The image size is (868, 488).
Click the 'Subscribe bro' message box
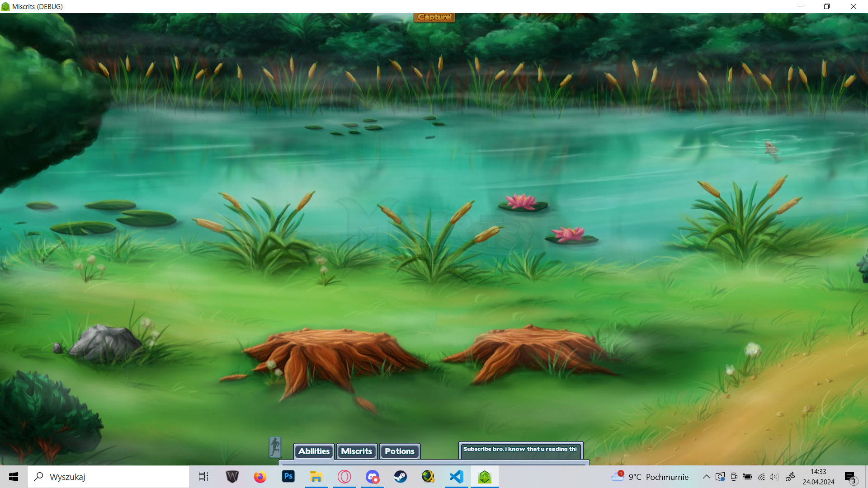[x=521, y=450]
